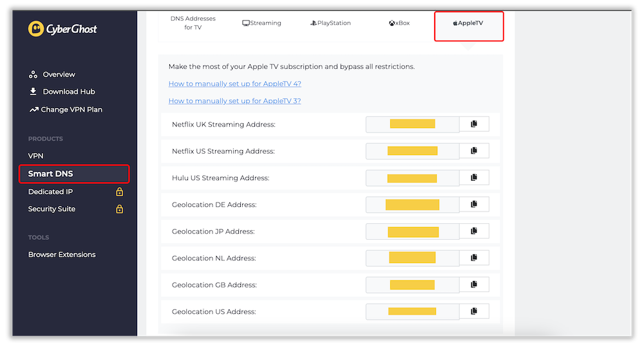This screenshot has height=346, width=644.
Task: Copy the Geolocation JP Address
Action: pyautogui.click(x=474, y=232)
